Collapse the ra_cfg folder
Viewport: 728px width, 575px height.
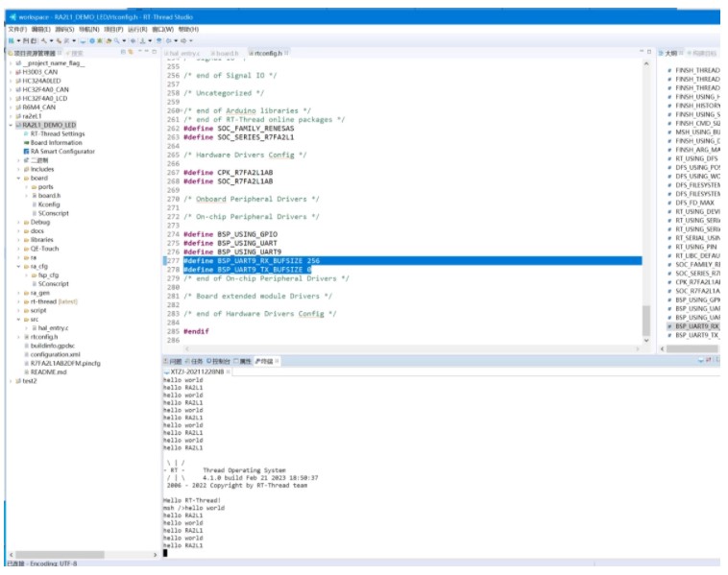18,267
